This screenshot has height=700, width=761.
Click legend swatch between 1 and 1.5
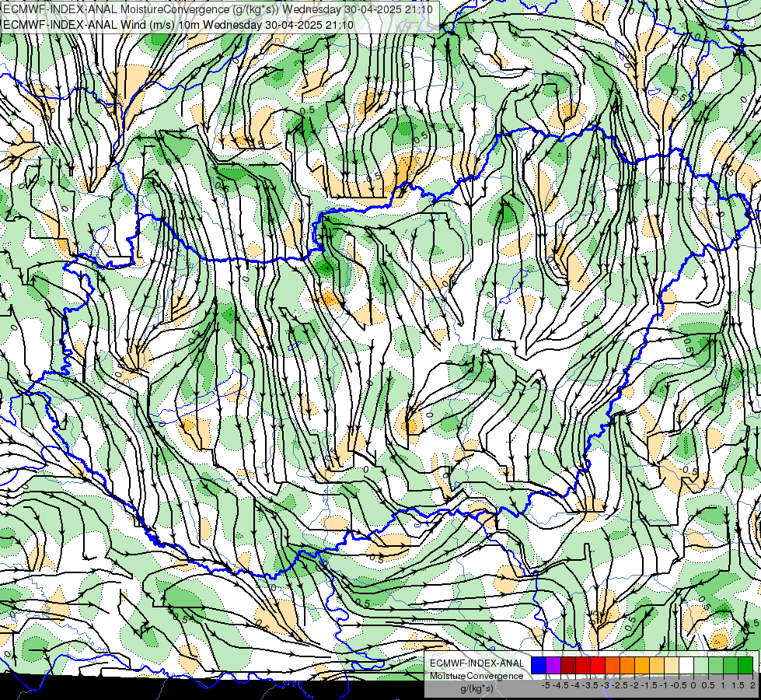731,665
